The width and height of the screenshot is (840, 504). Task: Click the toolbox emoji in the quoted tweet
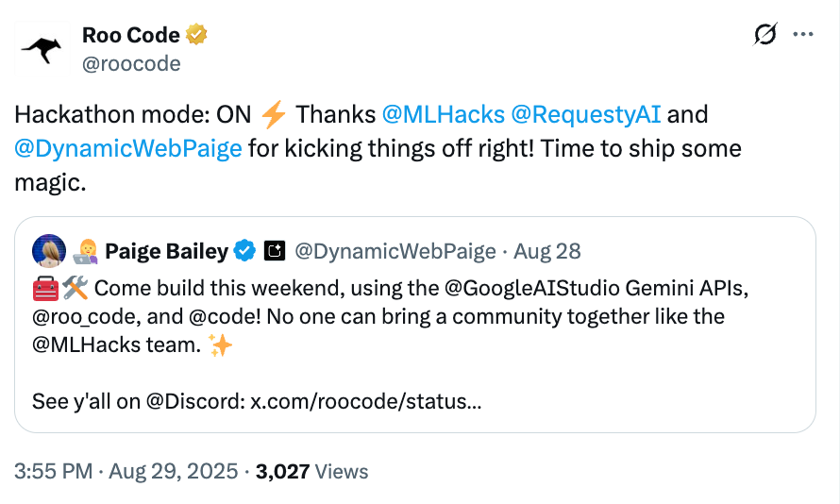45,289
